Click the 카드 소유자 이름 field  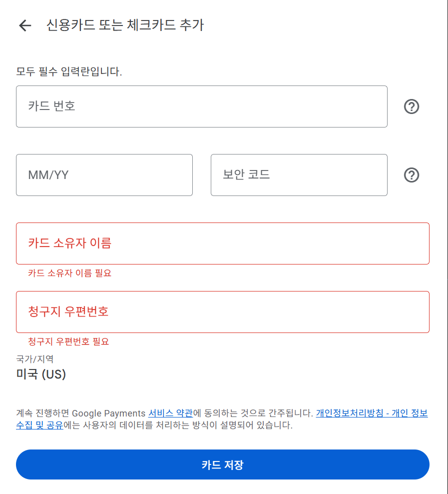tap(222, 243)
